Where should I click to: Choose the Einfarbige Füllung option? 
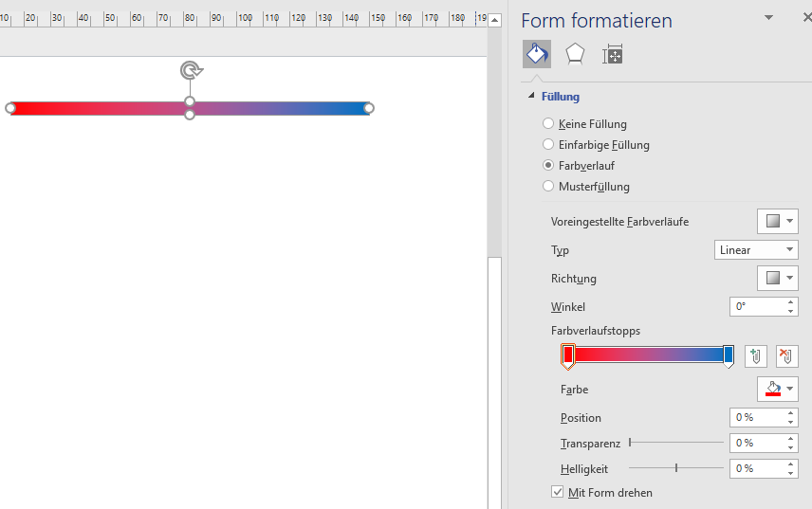[548, 144]
